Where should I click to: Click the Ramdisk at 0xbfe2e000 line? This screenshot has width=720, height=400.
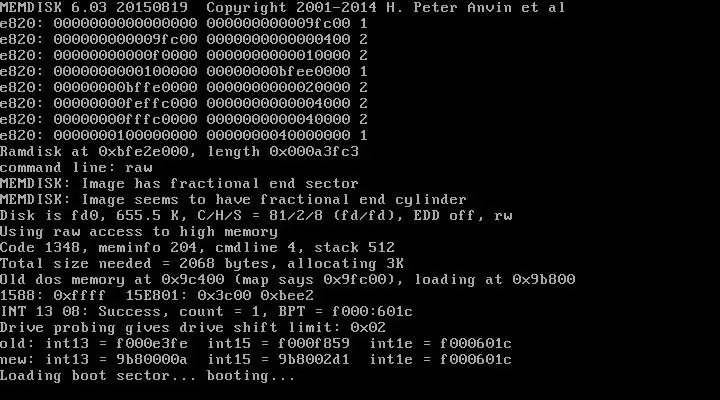[180, 152]
